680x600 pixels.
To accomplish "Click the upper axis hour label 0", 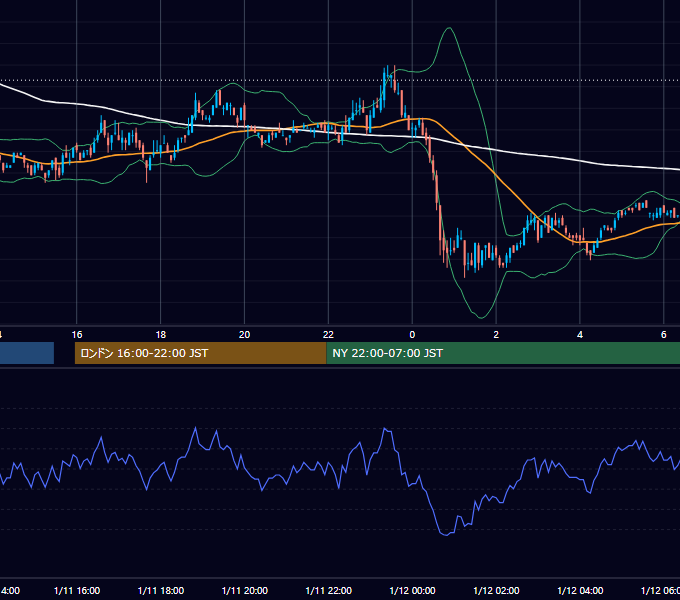I will click(412, 334).
